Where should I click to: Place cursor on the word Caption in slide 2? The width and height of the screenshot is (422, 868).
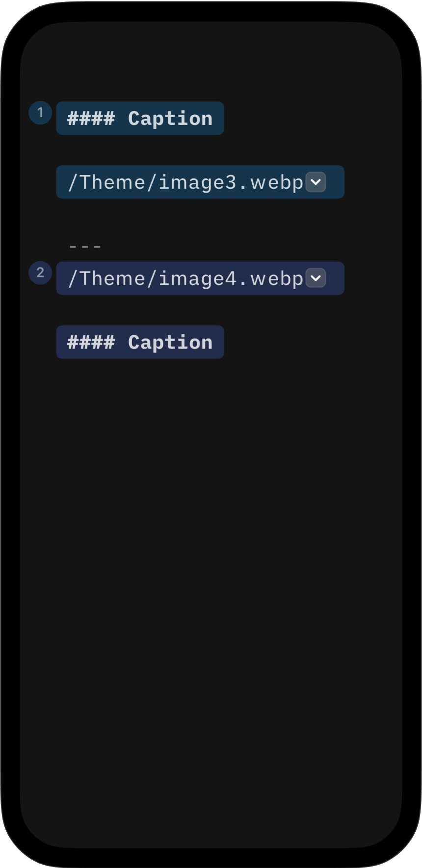click(170, 342)
